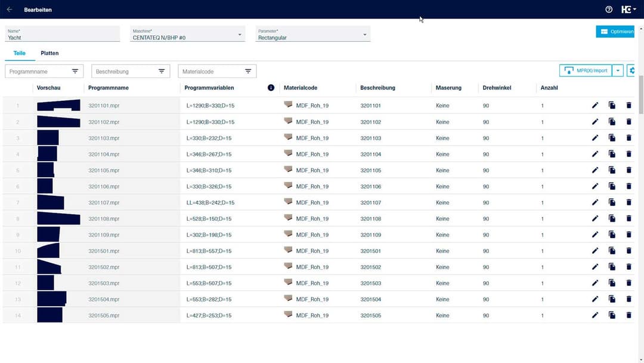This screenshot has height=363, width=644.
Task: Edit row 3201501.mpr with pencil icon
Action: click(595, 251)
